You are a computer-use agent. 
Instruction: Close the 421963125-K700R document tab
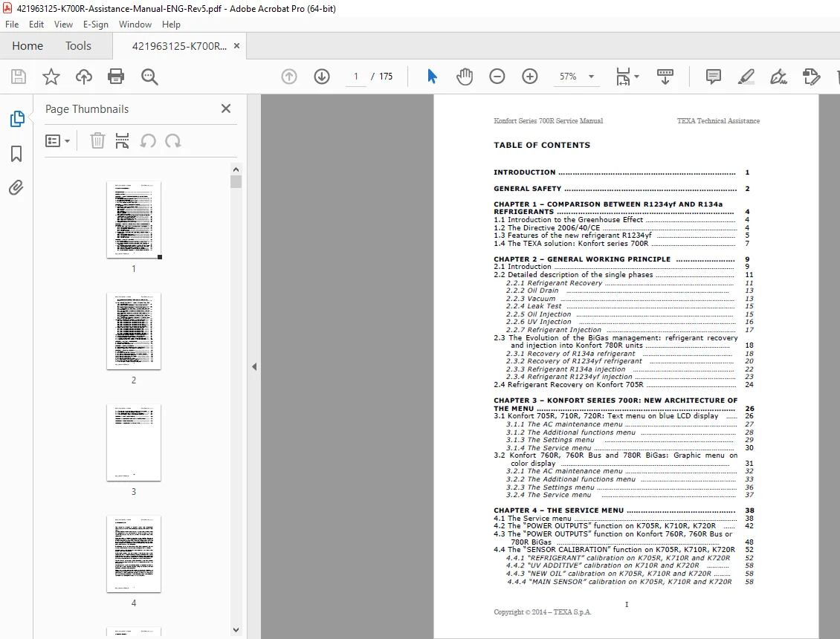[237, 46]
